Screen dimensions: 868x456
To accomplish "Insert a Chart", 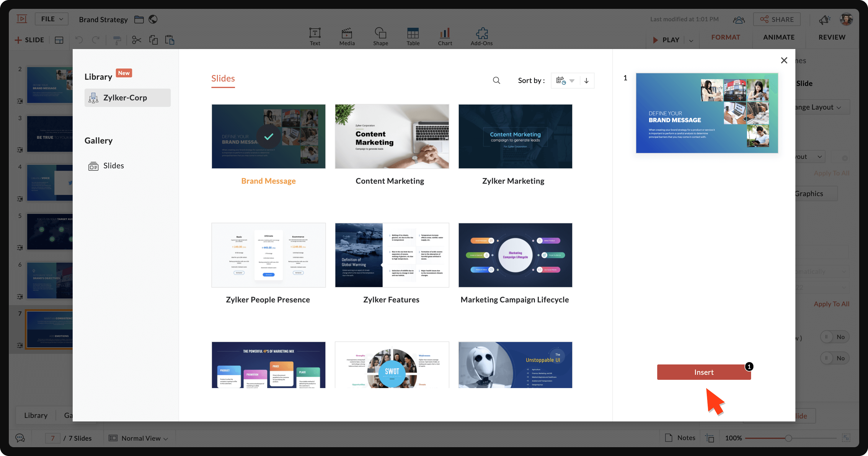I will pyautogui.click(x=445, y=36).
